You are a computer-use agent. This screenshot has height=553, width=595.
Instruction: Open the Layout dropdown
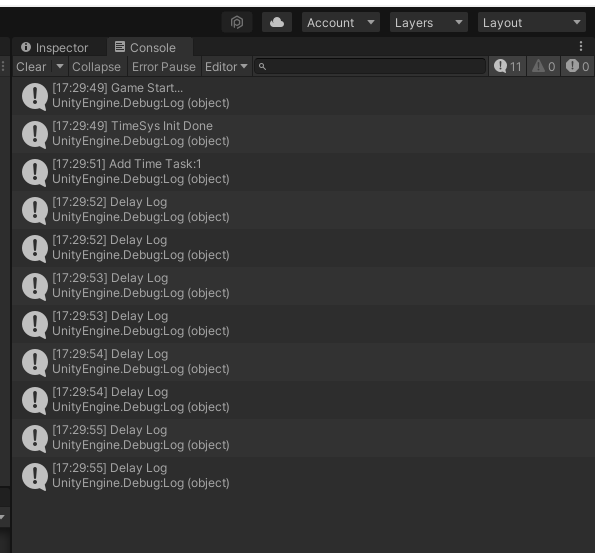click(x=532, y=22)
